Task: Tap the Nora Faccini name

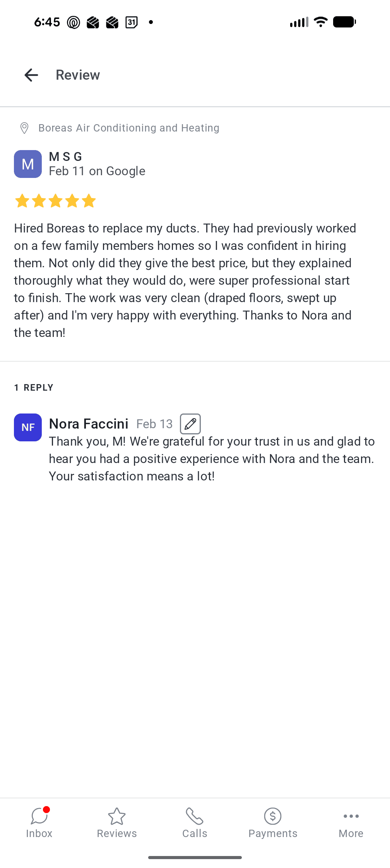Action: pos(89,424)
